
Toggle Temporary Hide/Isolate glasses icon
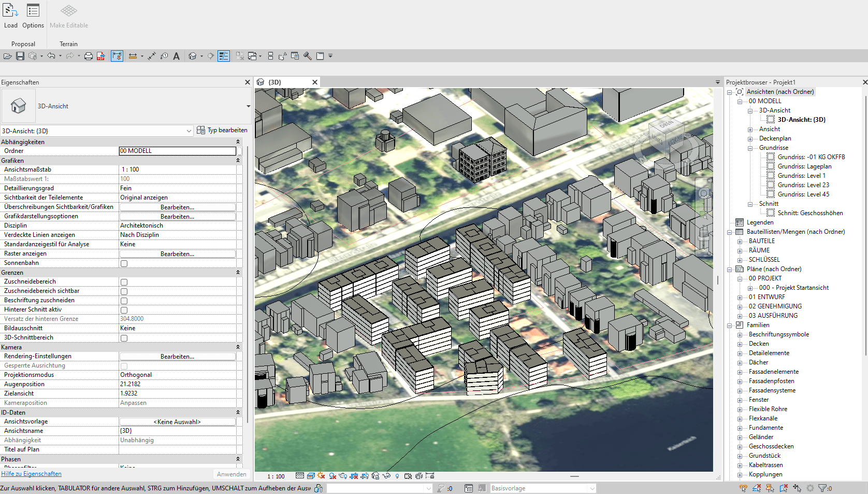click(x=387, y=476)
